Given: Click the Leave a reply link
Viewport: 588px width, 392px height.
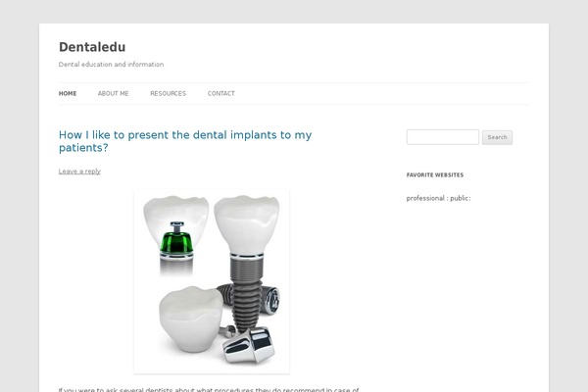Looking at the screenshot, I should (x=79, y=171).
